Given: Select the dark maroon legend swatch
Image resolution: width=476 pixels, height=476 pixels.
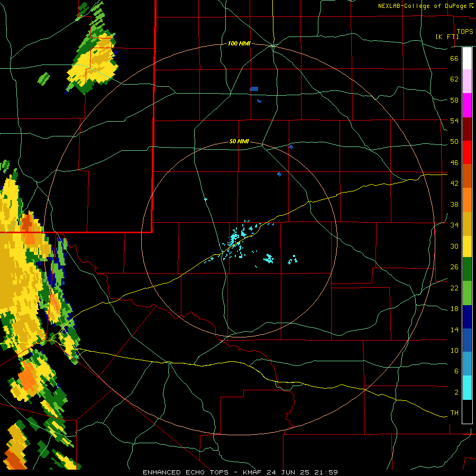Looking at the screenshot, I should [467, 129].
